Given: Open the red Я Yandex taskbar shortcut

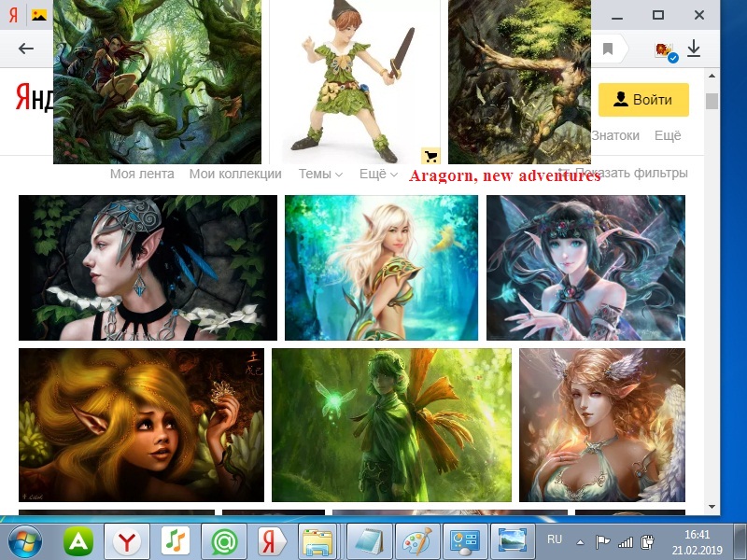Looking at the screenshot, I should pyautogui.click(x=273, y=542).
